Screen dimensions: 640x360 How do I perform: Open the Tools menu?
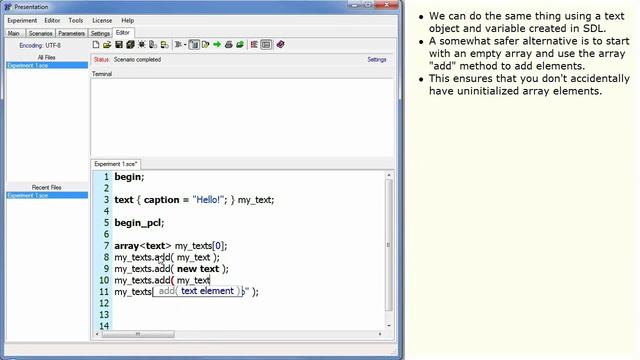tap(76, 20)
